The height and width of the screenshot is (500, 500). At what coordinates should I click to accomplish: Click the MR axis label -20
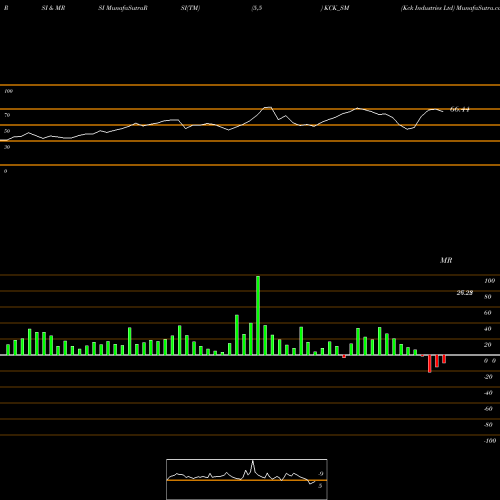click(x=488, y=377)
